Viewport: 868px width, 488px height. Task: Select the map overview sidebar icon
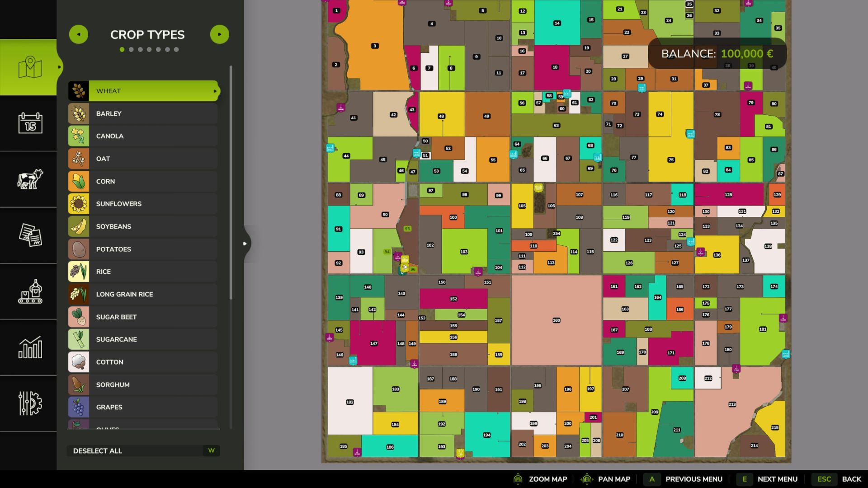[30, 67]
